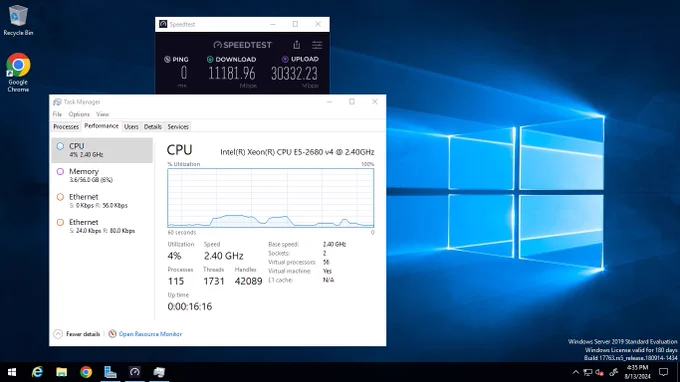Switch to the Speedtest app in the taskbar

134,372
